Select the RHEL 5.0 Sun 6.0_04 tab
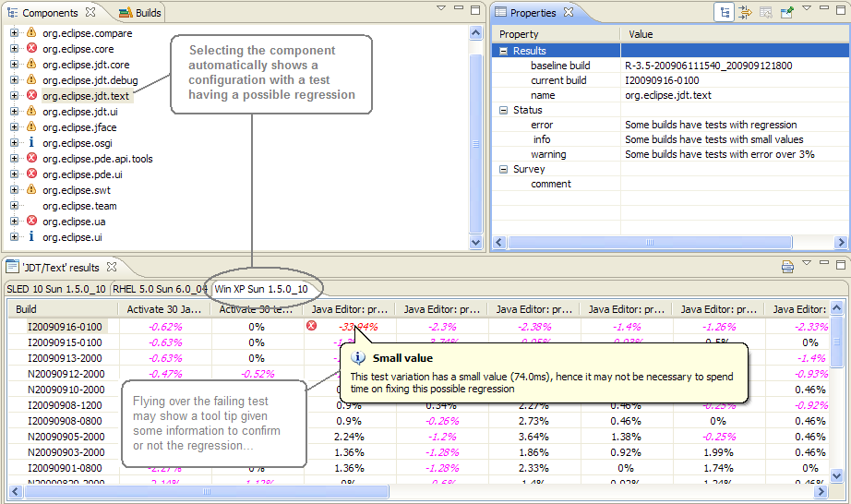 (x=161, y=289)
